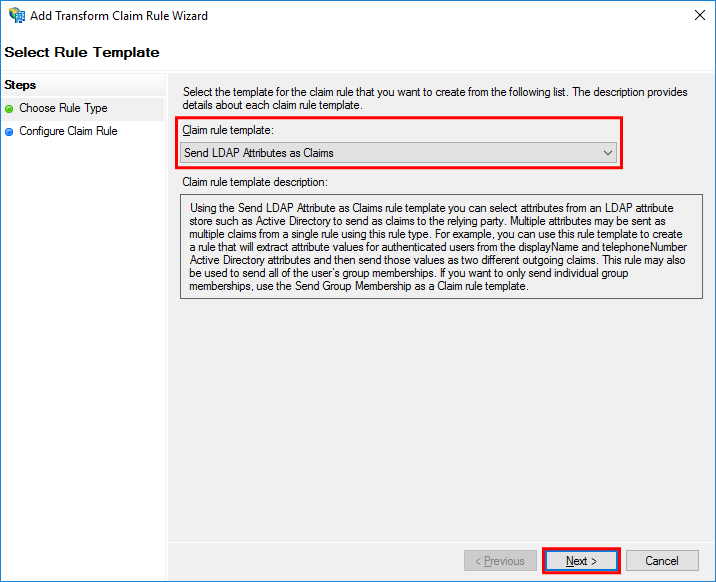Click the disabled Previous button

pos(500,561)
